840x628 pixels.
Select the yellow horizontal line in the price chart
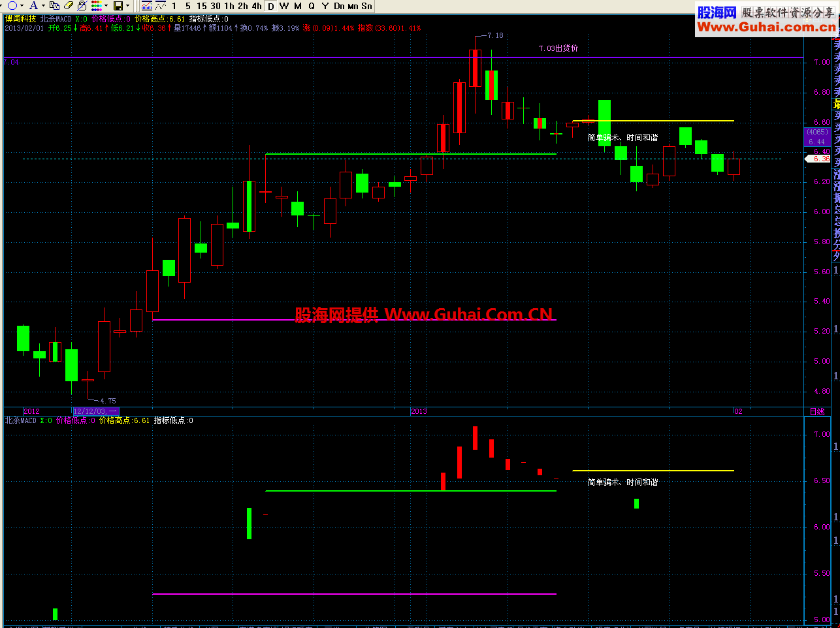coord(653,121)
